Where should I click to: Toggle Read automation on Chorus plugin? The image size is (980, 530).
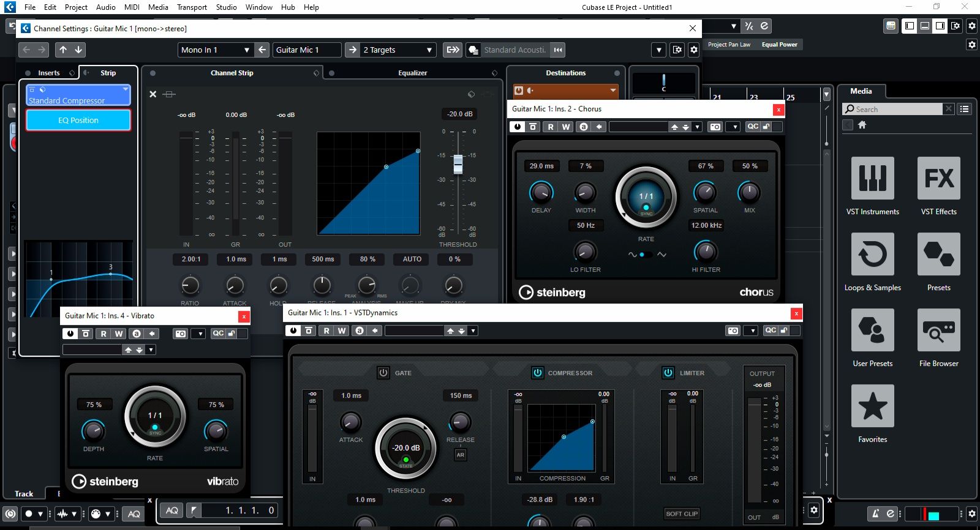551,127
